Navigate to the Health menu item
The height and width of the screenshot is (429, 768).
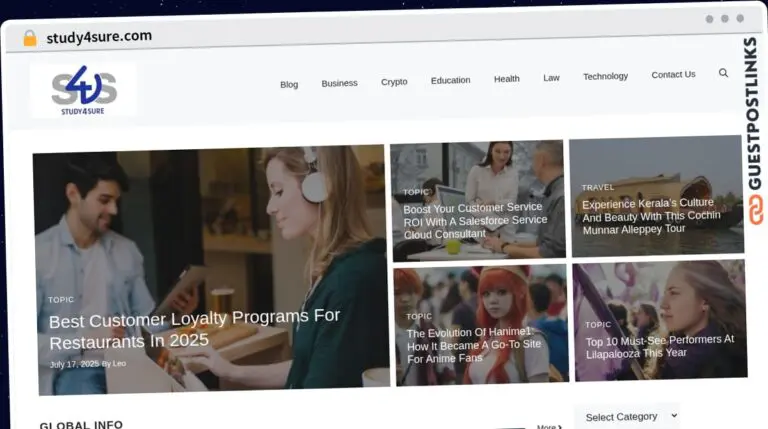[x=506, y=79]
